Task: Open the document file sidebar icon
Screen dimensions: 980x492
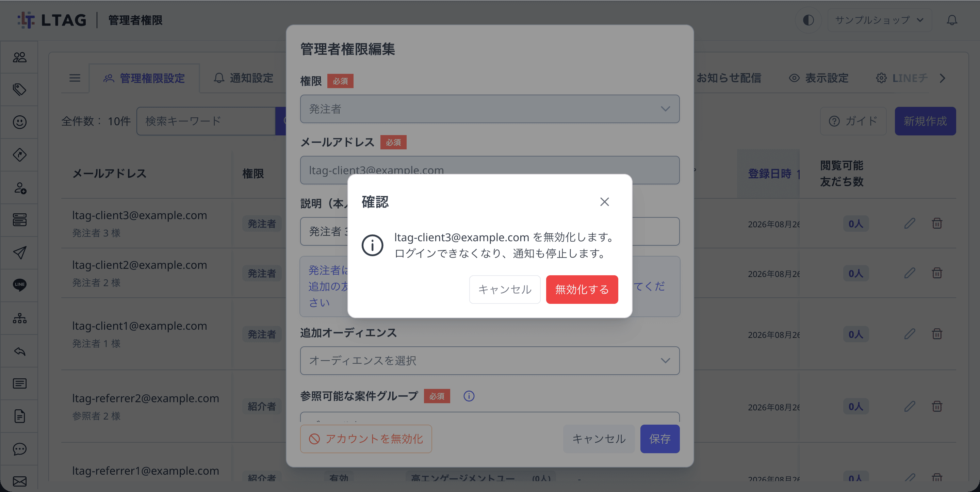Action: coord(19,416)
